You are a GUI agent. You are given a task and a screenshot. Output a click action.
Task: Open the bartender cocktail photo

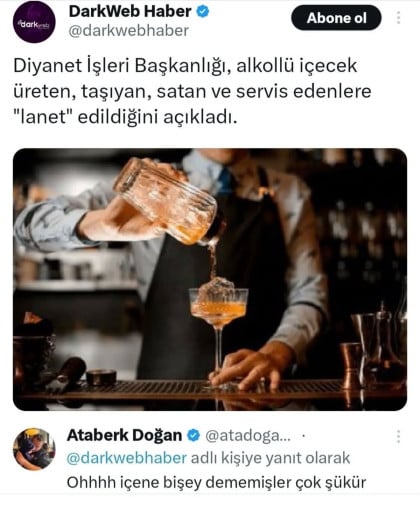click(210, 279)
